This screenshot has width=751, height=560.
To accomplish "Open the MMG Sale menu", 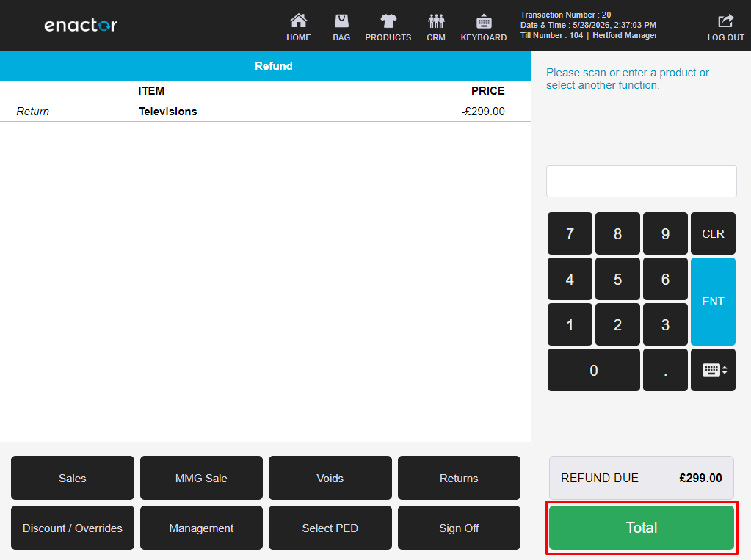I will 201,478.
